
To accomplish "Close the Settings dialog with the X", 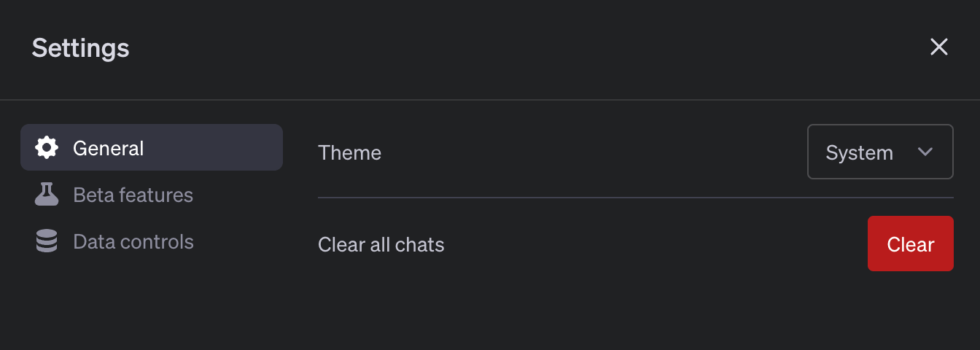I will (x=938, y=47).
